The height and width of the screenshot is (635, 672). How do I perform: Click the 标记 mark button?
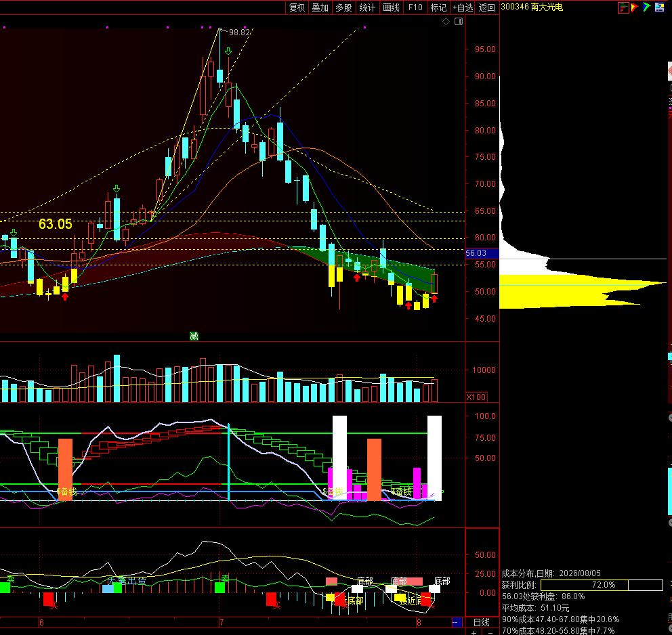tap(438, 7)
